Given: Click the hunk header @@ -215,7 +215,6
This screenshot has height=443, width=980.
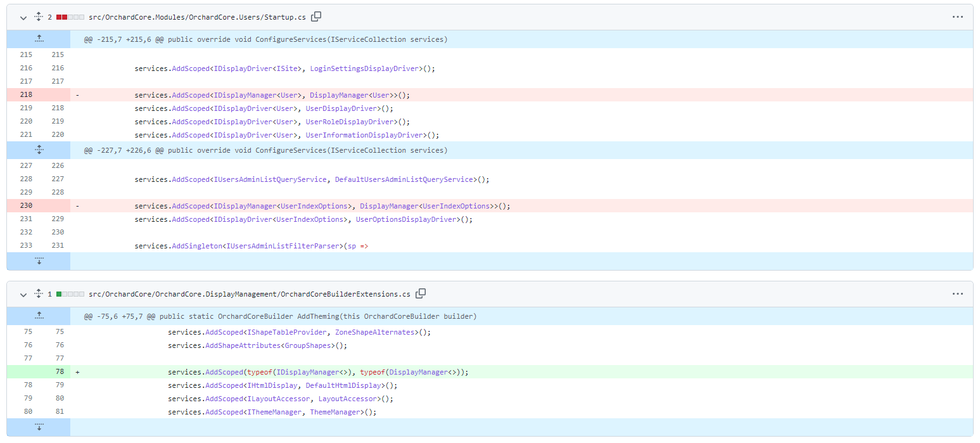Looking at the screenshot, I should pos(265,39).
